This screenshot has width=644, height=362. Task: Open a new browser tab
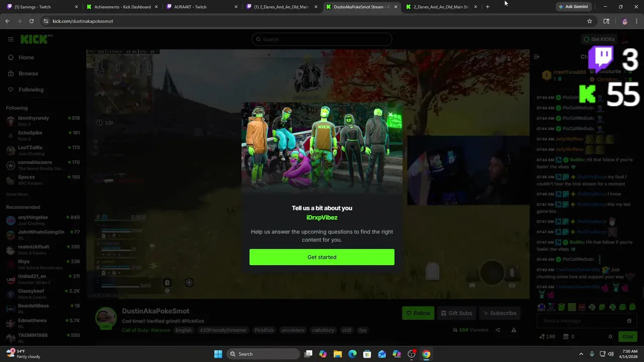(488, 7)
